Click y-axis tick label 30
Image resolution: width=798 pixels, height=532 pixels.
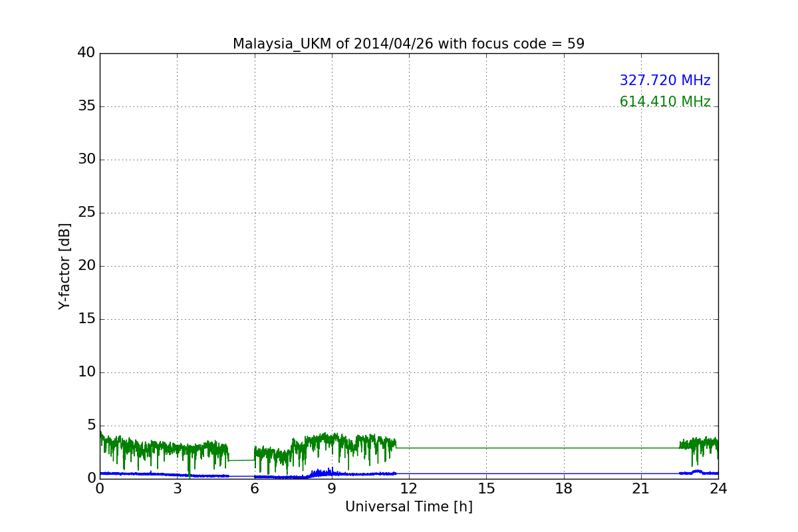click(86, 159)
